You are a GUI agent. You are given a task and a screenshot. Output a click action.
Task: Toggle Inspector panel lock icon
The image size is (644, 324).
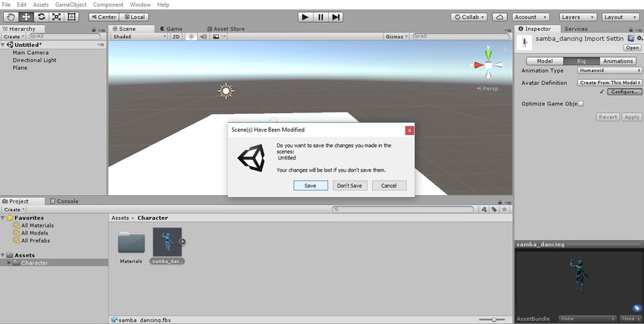[631, 30]
